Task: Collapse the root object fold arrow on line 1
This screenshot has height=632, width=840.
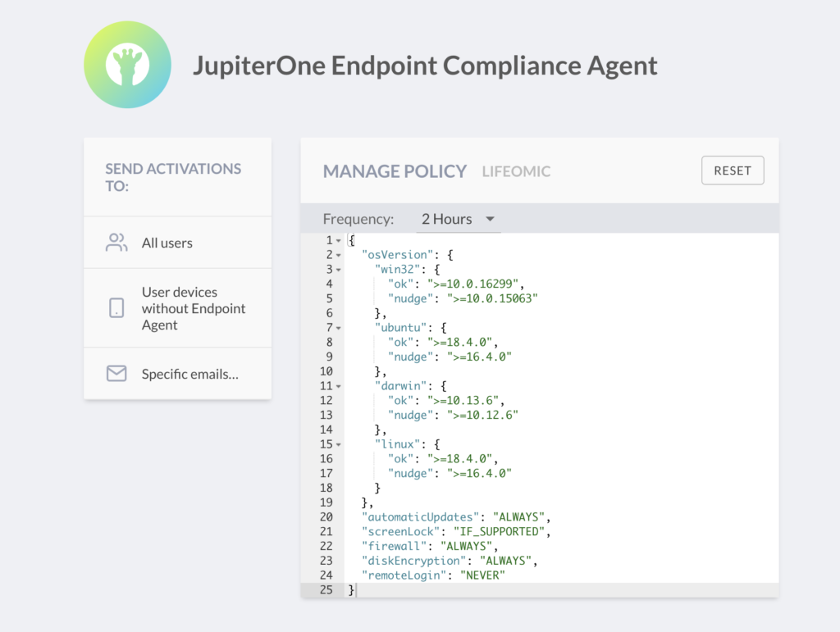Action: 339,241
